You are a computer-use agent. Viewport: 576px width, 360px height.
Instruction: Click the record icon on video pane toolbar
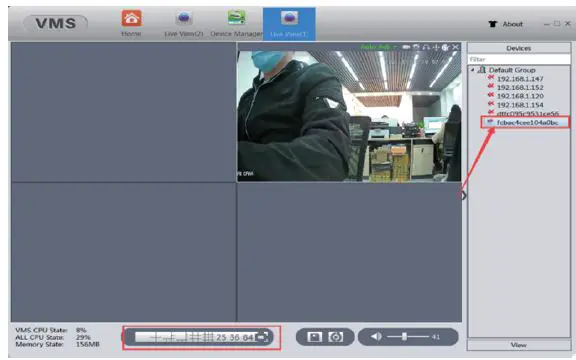406,47
